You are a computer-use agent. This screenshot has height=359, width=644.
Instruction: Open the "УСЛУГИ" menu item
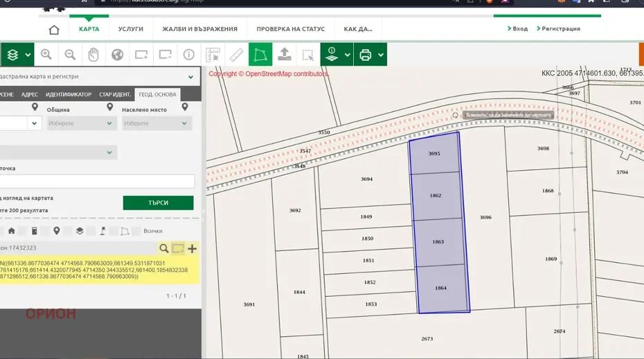coord(130,29)
